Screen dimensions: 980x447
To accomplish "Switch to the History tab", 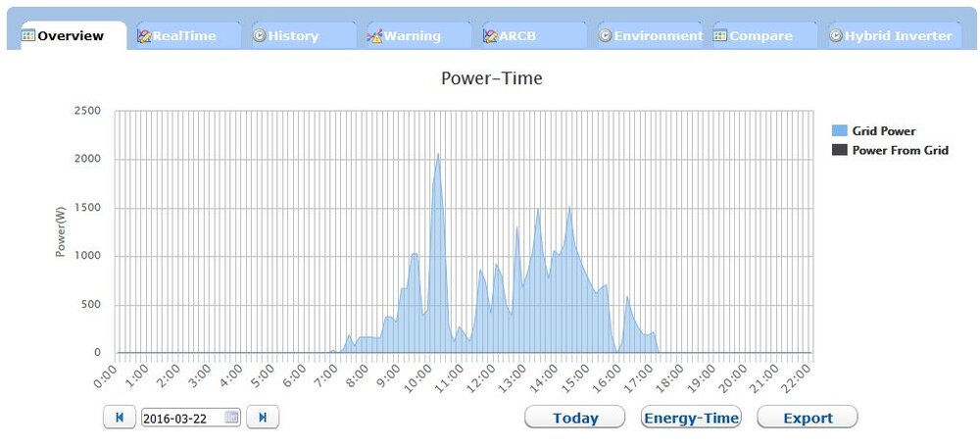I will coord(294,36).
